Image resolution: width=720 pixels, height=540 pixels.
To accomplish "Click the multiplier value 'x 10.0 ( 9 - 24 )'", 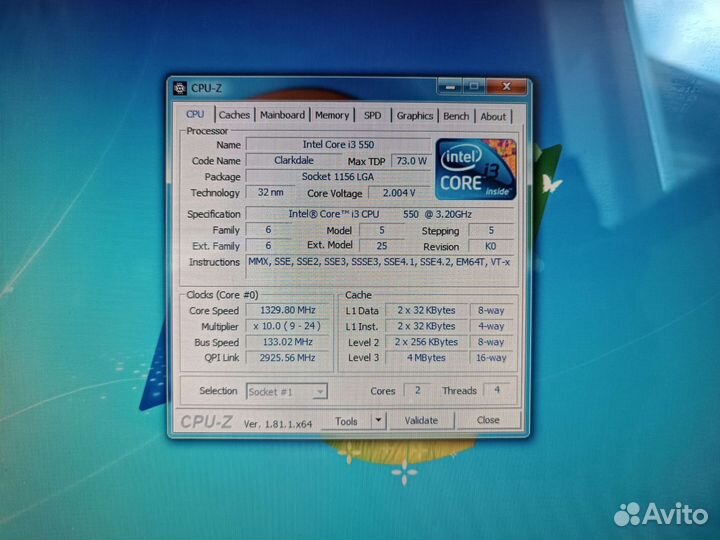I will (x=287, y=326).
